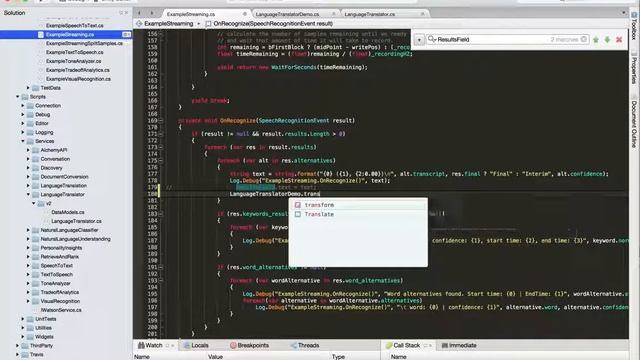Image resolution: width=640 pixels, height=360 pixels.
Task: Expand the Connection folder
Action: point(23,106)
